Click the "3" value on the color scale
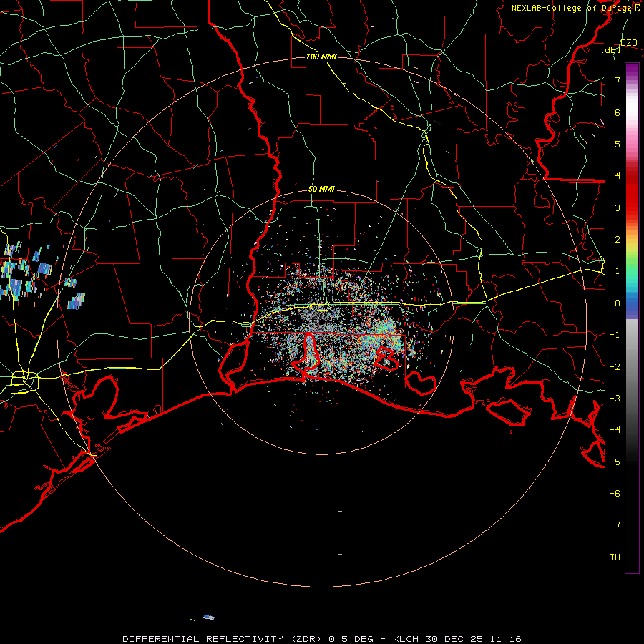This screenshot has width=644, height=644. pos(618,208)
